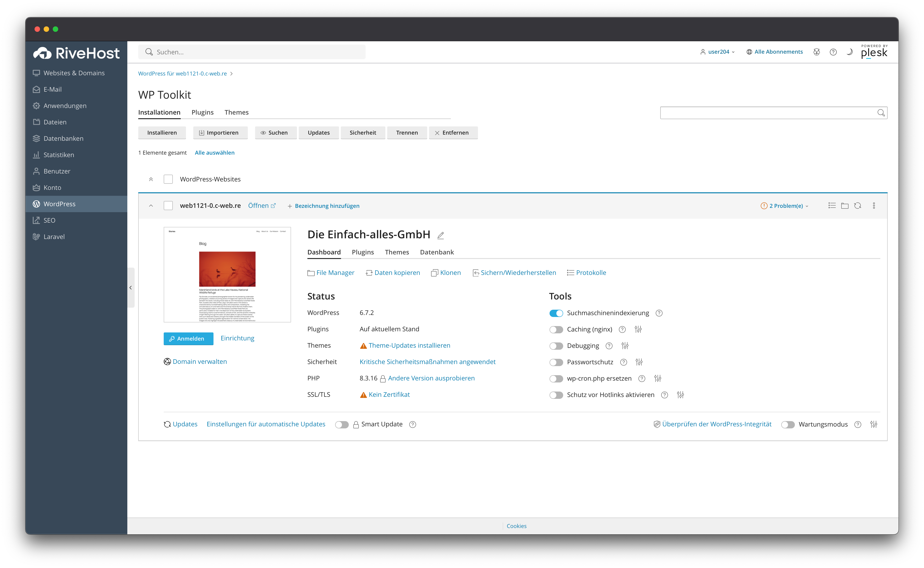Click the refresh icon in the site header row
The width and height of the screenshot is (924, 568).
coord(858,206)
